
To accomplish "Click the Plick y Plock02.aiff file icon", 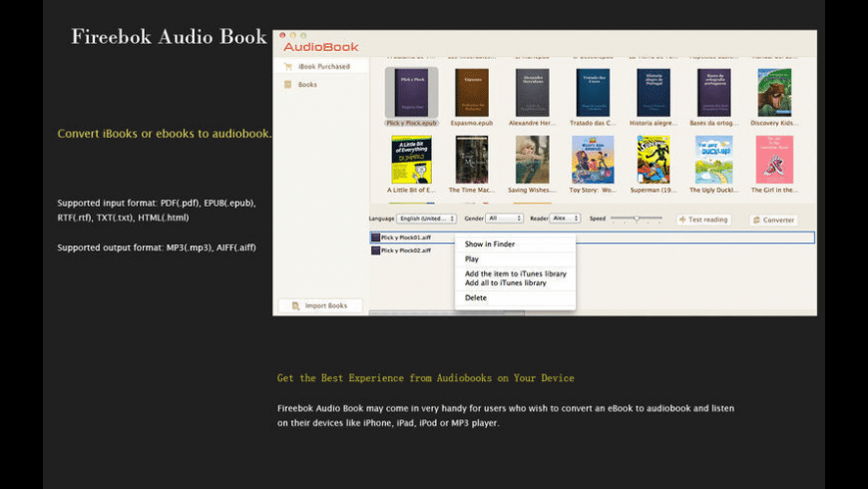I will (375, 250).
